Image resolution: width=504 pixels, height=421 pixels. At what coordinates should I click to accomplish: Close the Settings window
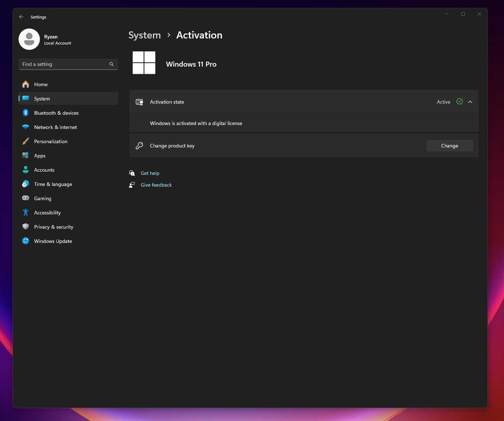pos(479,14)
